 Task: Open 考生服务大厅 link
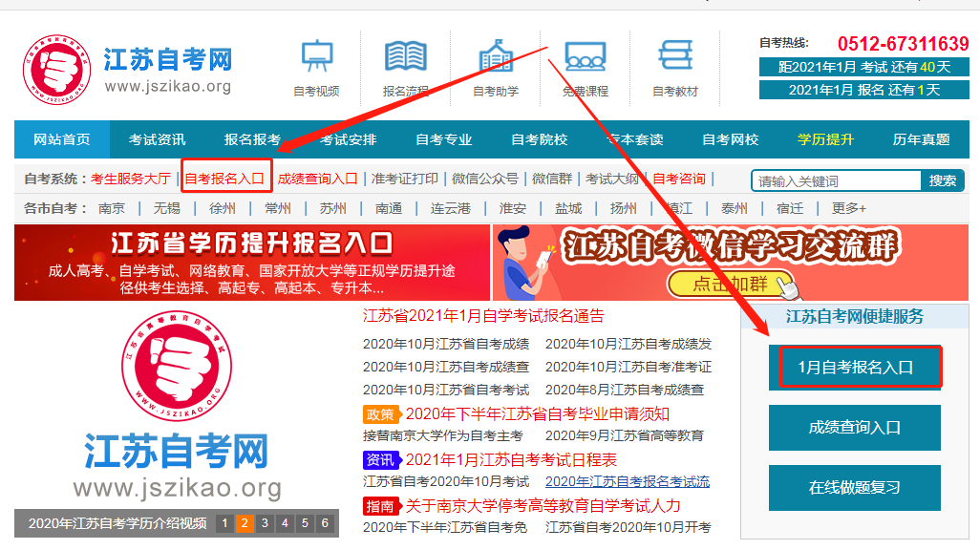131,179
